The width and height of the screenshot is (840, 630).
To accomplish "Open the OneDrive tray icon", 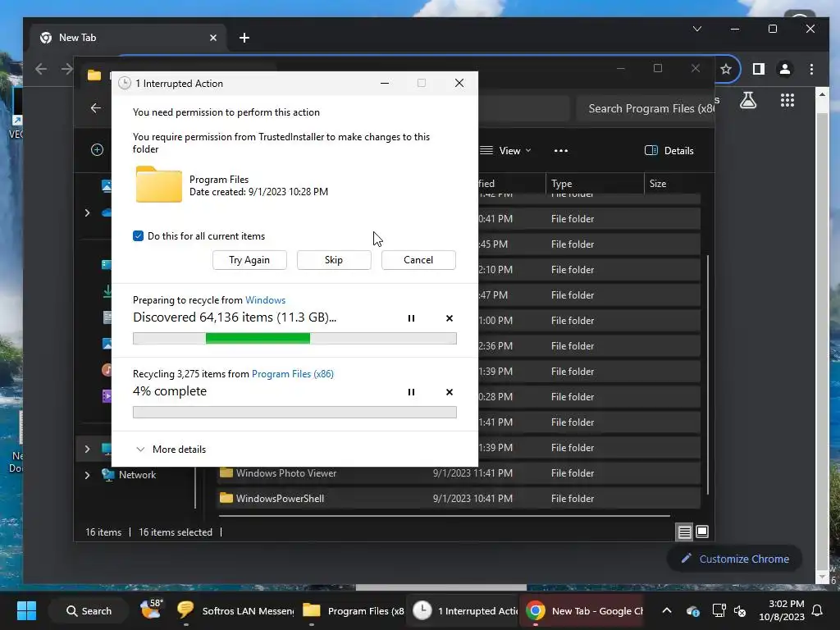I will 692,610.
